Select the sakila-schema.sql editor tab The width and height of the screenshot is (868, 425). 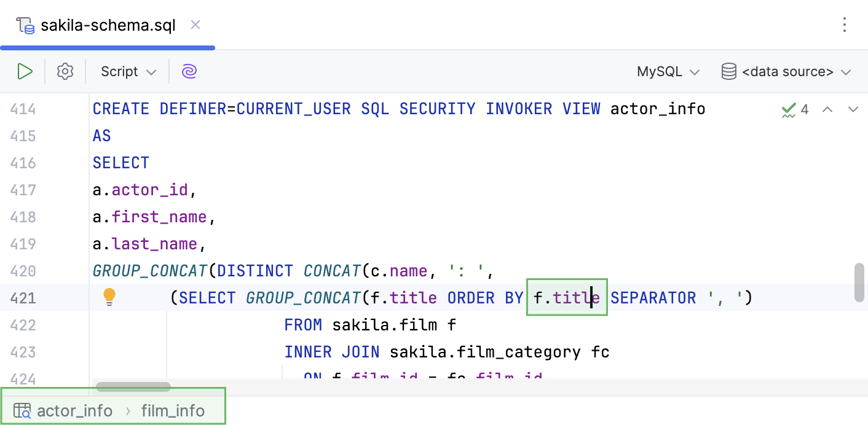point(108,25)
